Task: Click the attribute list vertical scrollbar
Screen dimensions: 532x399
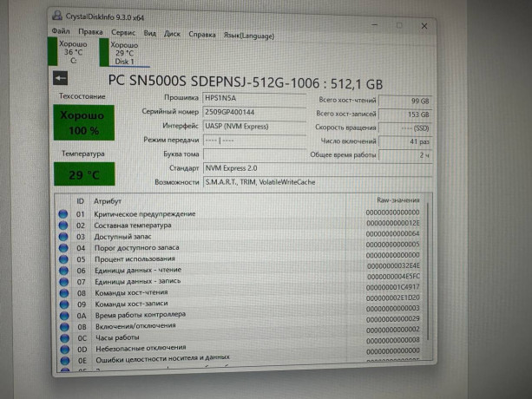Action: pyautogui.click(x=428, y=271)
